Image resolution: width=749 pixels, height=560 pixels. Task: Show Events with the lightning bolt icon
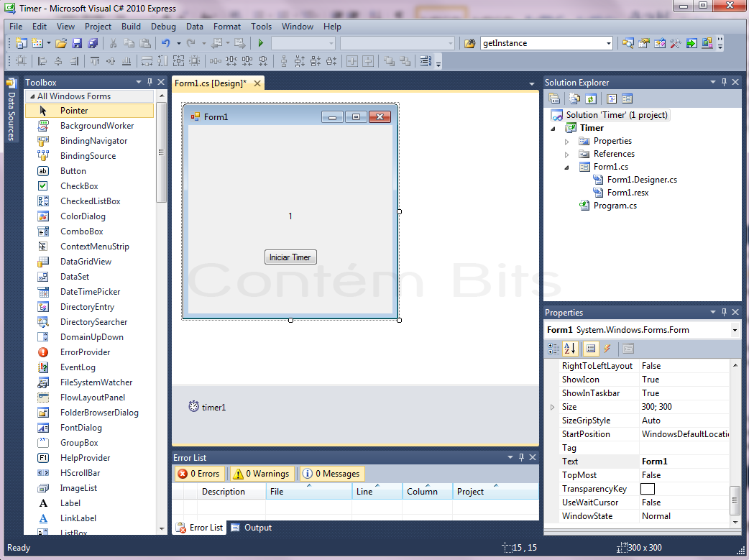[x=607, y=349]
